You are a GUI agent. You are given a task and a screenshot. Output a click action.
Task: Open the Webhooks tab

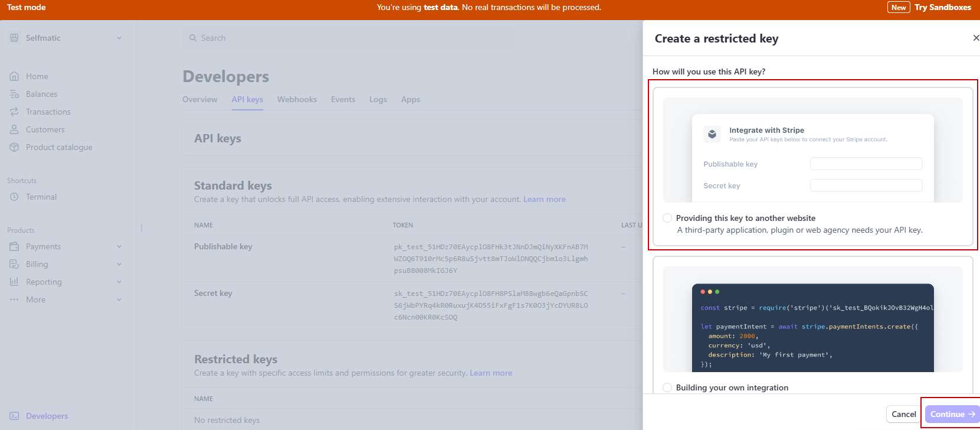297,99
